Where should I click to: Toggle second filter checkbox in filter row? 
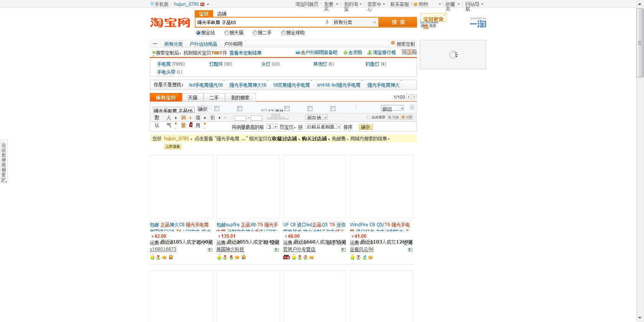pos(240,108)
